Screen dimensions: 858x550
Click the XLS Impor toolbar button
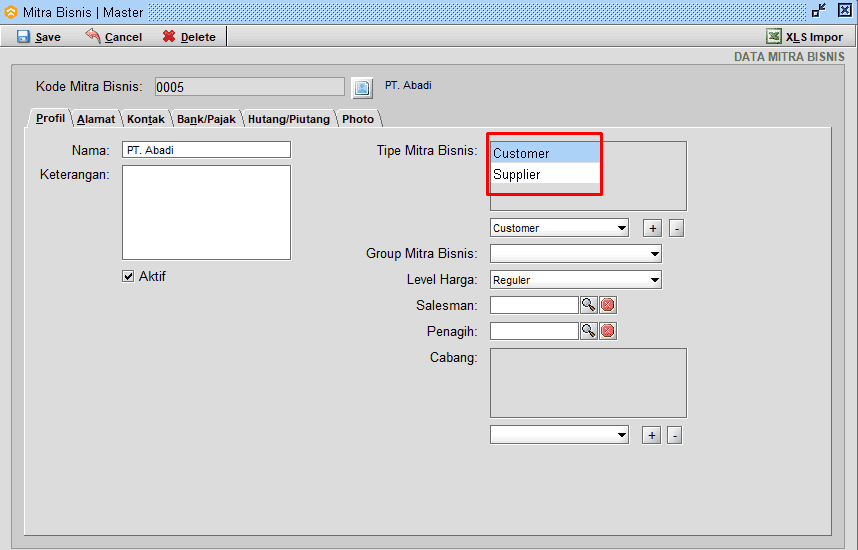[x=805, y=37]
